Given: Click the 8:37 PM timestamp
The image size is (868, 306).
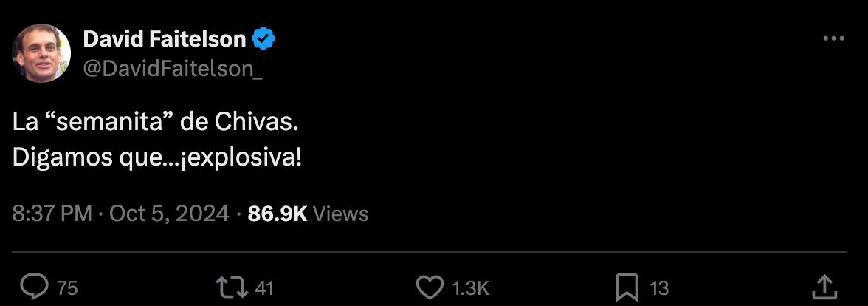Looking at the screenshot, I should pos(52,214).
